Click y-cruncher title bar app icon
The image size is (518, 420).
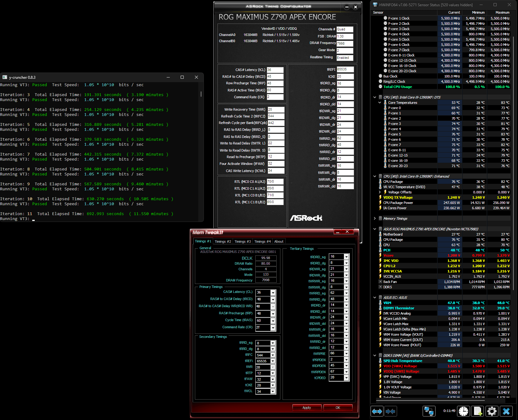(x=5, y=77)
